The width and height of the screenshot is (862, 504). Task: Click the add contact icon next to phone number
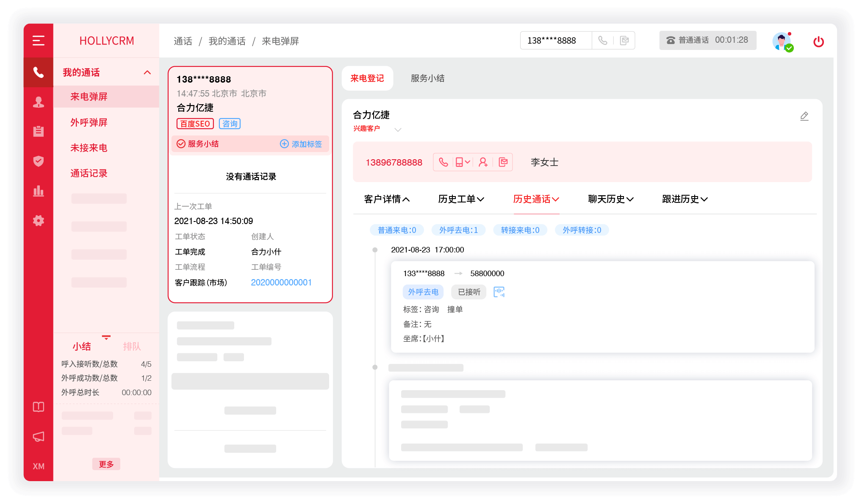(483, 162)
